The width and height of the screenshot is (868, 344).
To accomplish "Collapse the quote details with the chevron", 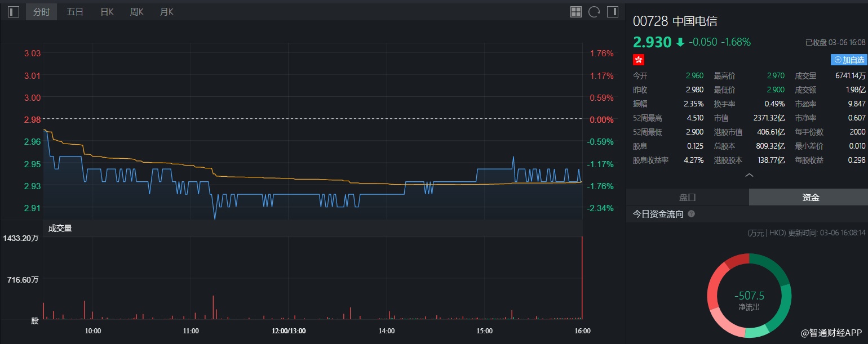I will [749, 176].
